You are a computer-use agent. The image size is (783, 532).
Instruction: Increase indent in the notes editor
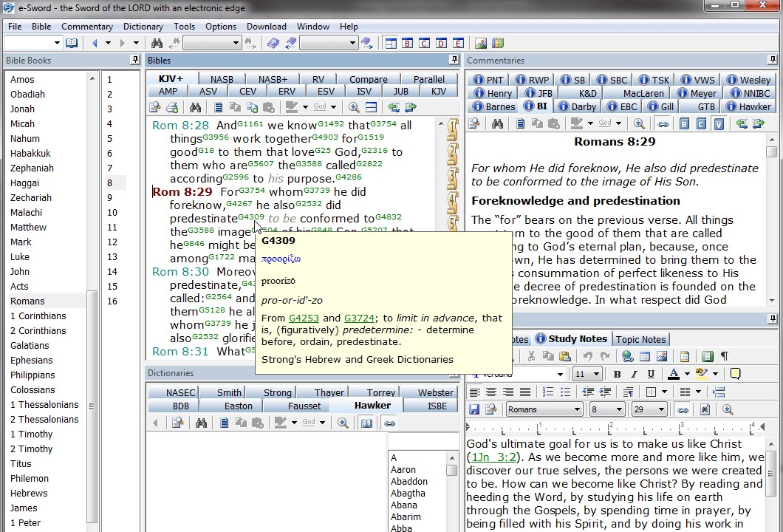pos(605,392)
